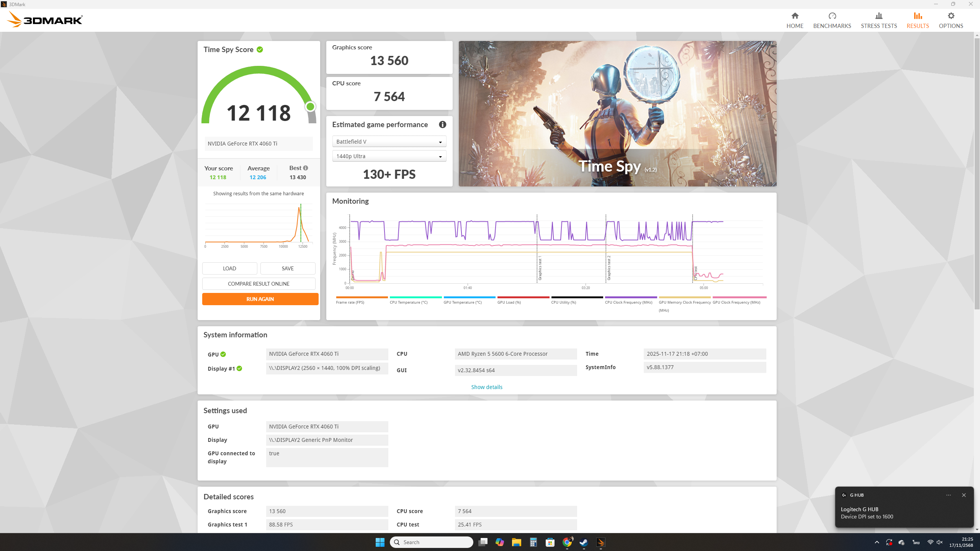Show hidden system tray icons
980x551 pixels.
877,542
